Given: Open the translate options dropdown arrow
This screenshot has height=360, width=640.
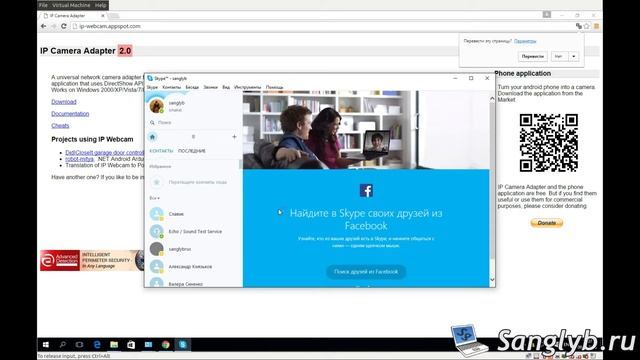Looking at the screenshot, I should point(574,56).
